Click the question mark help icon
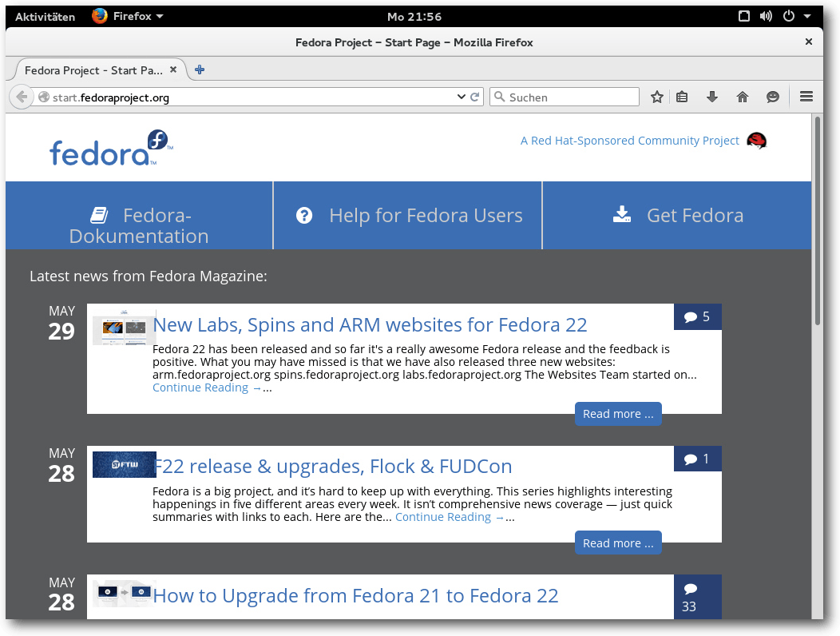The image size is (840, 636). 304,215
